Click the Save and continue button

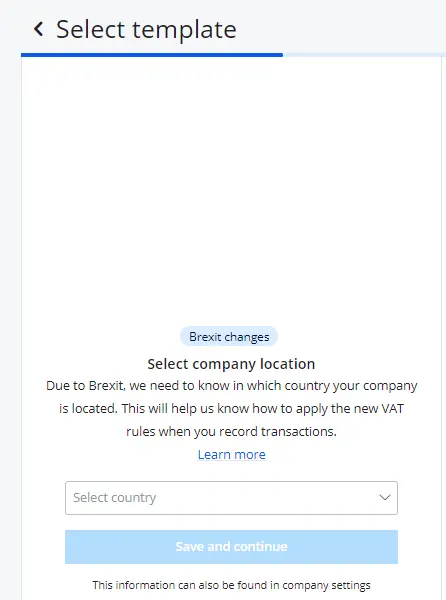(231, 547)
